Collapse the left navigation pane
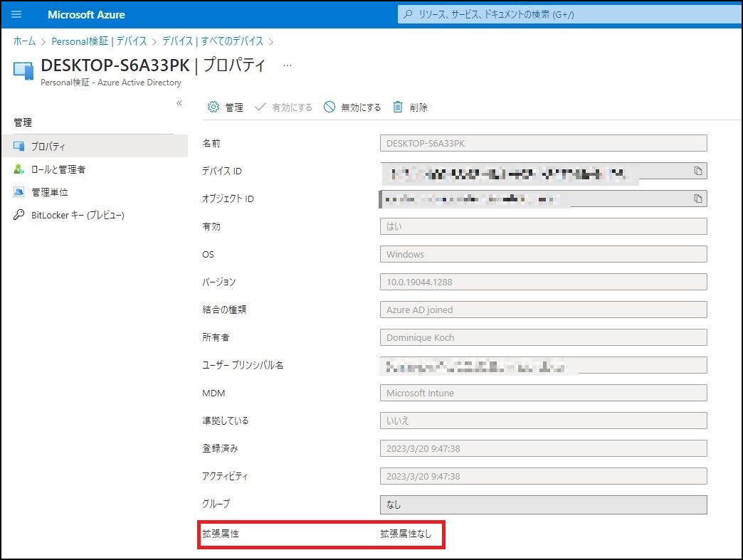The image size is (743, 560). tap(179, 103)
